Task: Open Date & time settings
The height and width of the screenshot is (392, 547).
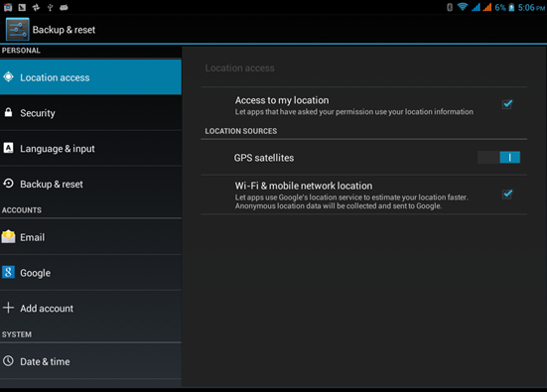Action: coord(90,361)
